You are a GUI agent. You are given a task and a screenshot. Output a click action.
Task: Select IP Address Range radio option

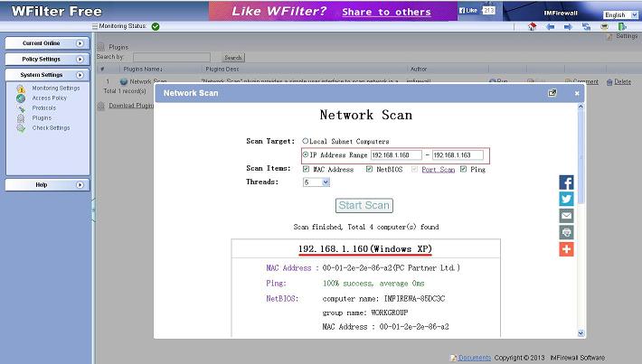tap(305, 154)
